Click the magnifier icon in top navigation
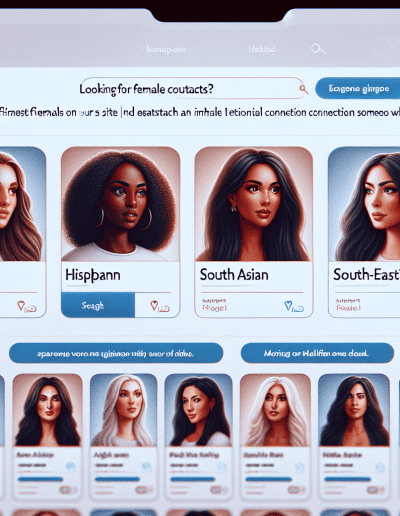 point(318,49)
